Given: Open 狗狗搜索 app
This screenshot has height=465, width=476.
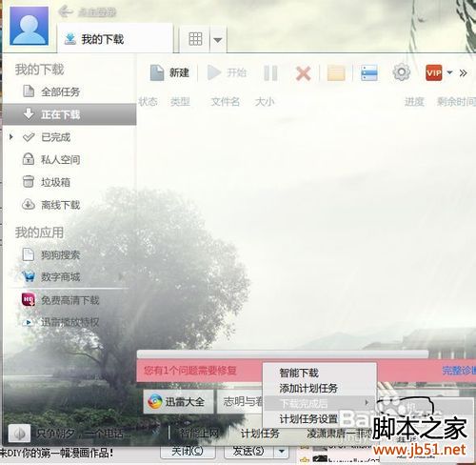Looking at the screenshot, I should [69, 254].
